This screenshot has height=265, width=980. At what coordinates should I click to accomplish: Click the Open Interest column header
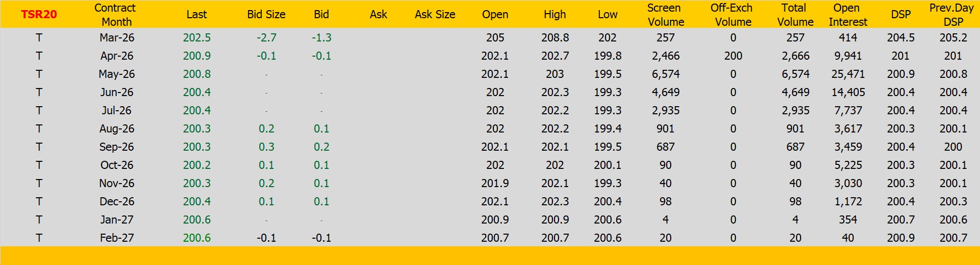coord(848,15)
